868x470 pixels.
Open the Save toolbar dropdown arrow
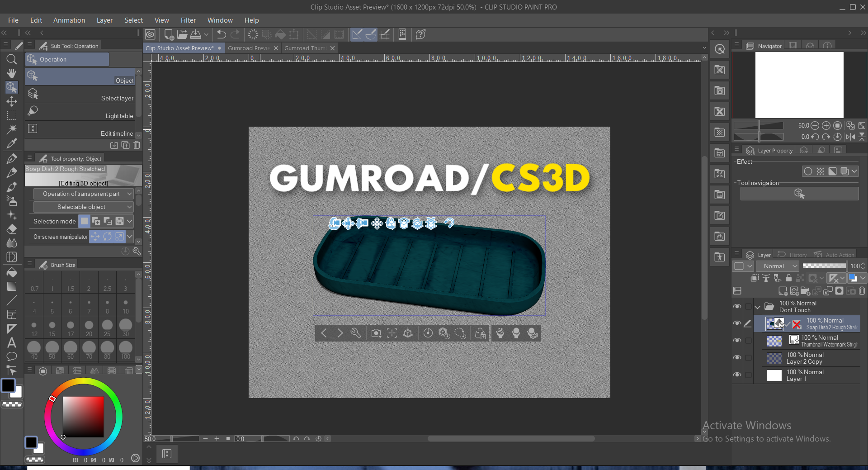pyautogui.click(x=206, y=34)
